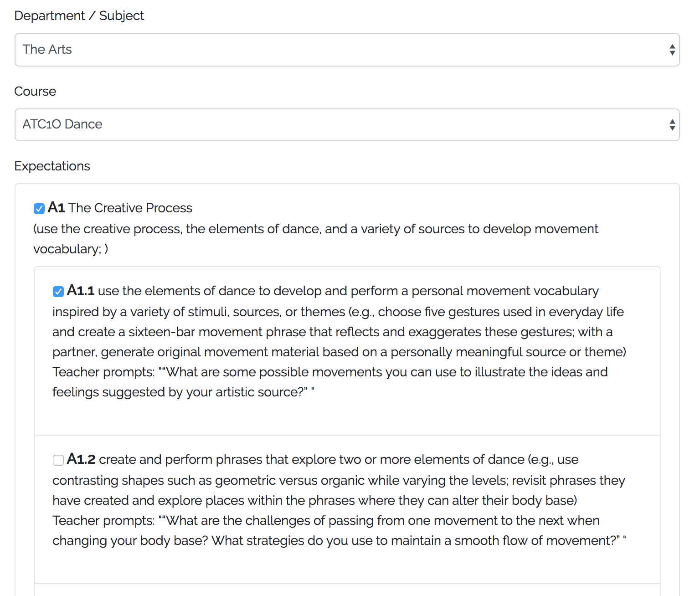700x596 pixels.
Task: Open the Department / Subject dropdown
Action: pos(346,50)
